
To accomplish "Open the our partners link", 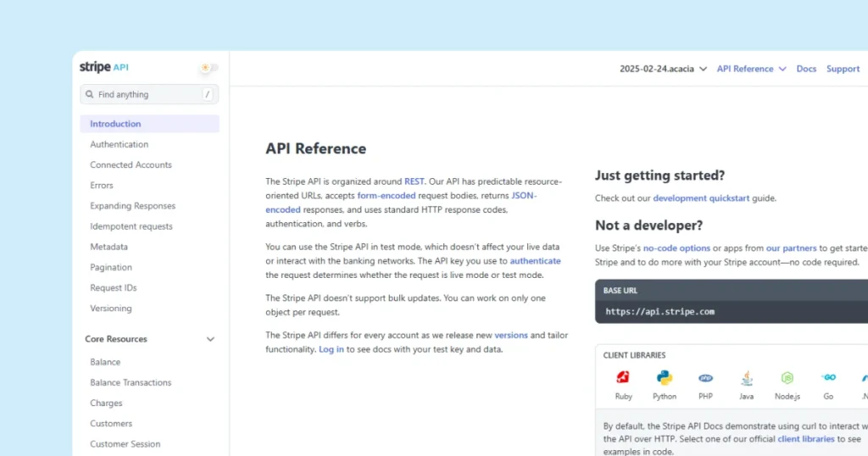I will 791,248.
